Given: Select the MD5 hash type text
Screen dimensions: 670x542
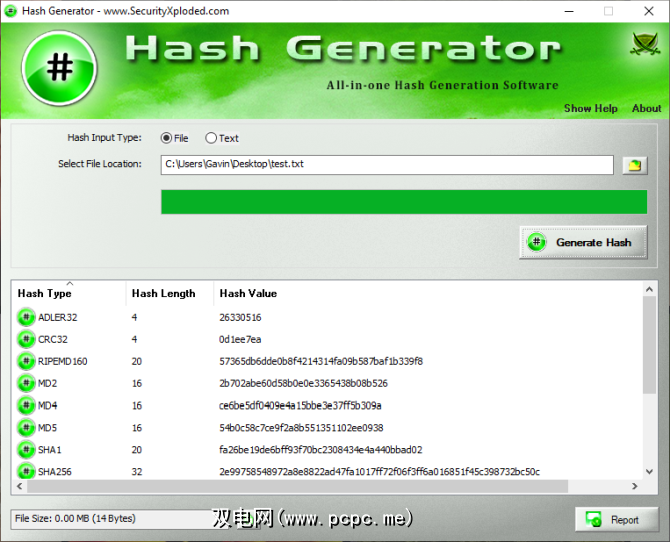Looking at the screenshot, I should [47, 427].
